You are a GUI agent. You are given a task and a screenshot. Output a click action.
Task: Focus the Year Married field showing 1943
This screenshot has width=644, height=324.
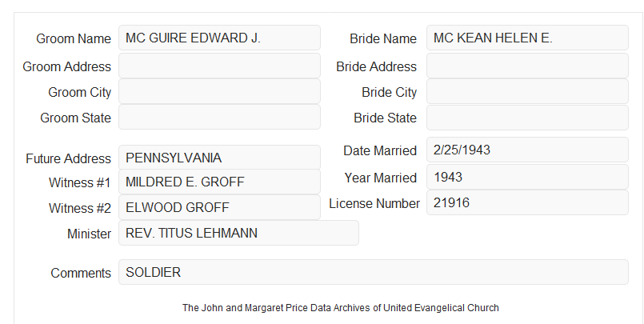click(527, 177)
